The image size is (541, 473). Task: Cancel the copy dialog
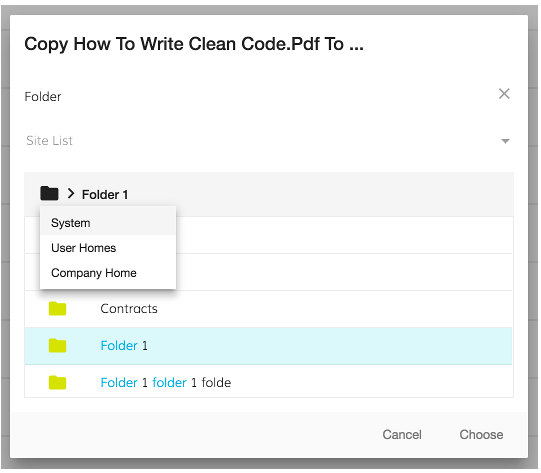tap(402, 435)
